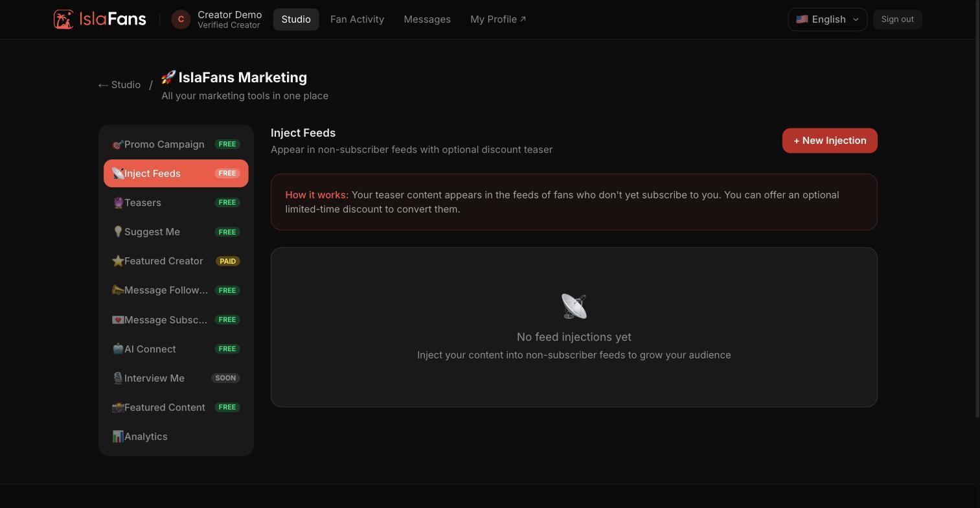
Task: Click the + New Injection button
Action: (830, 141)
